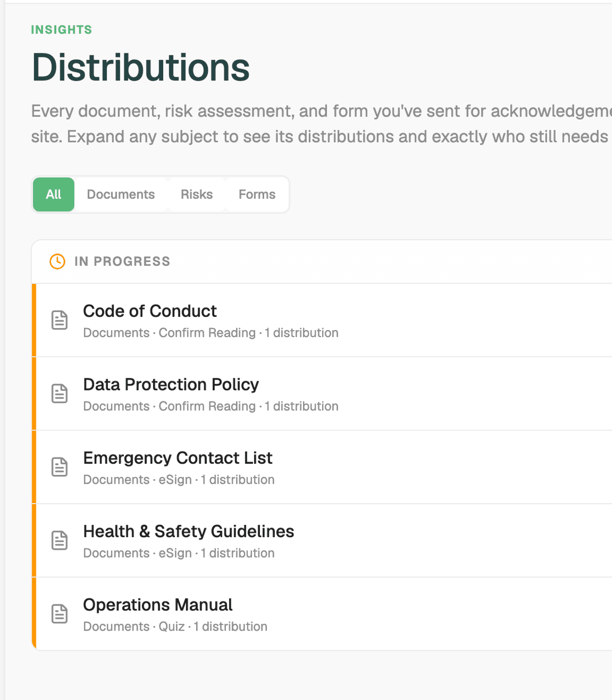Switch to the Documents filter tab
The image size is (612, 700).
click(x=120, y=194)
